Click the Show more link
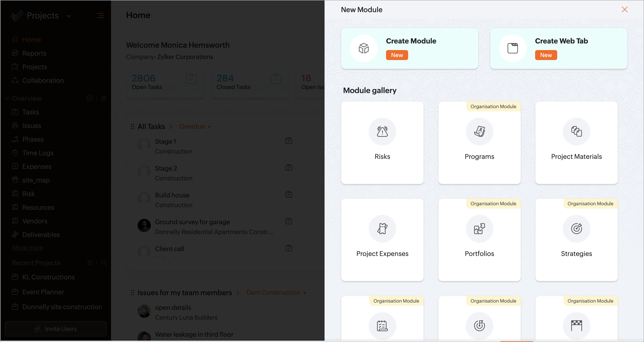Viewport: 644px width, 342px height. [27, 247]
